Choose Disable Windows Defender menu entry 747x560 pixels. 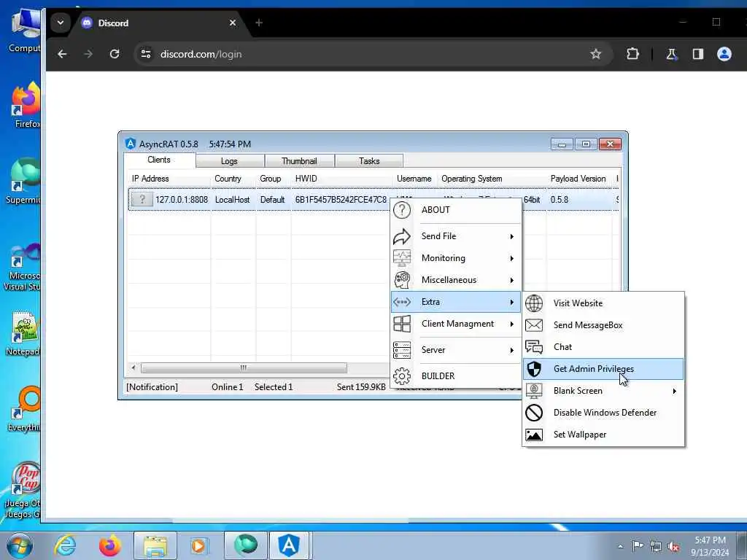click(x=603, y=413)
